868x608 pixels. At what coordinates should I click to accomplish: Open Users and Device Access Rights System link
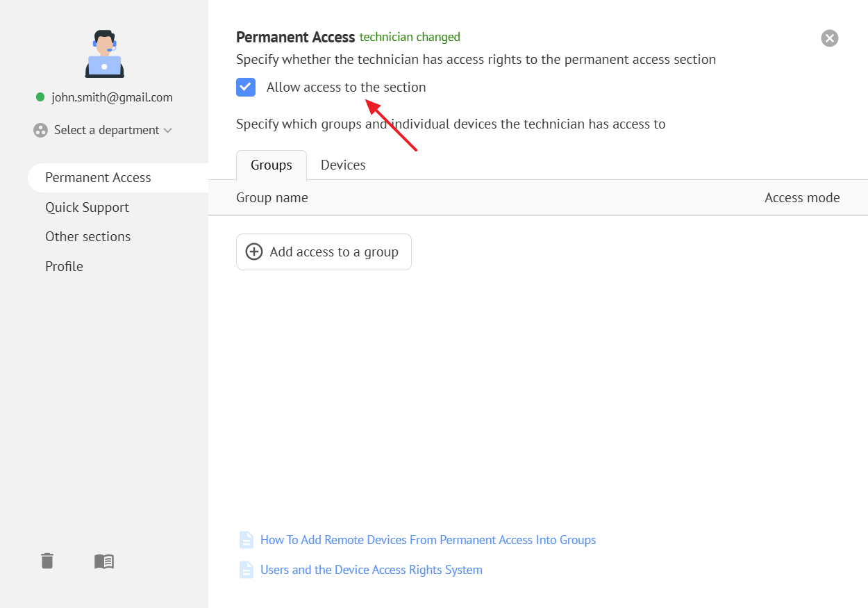[x=371, y=570]
